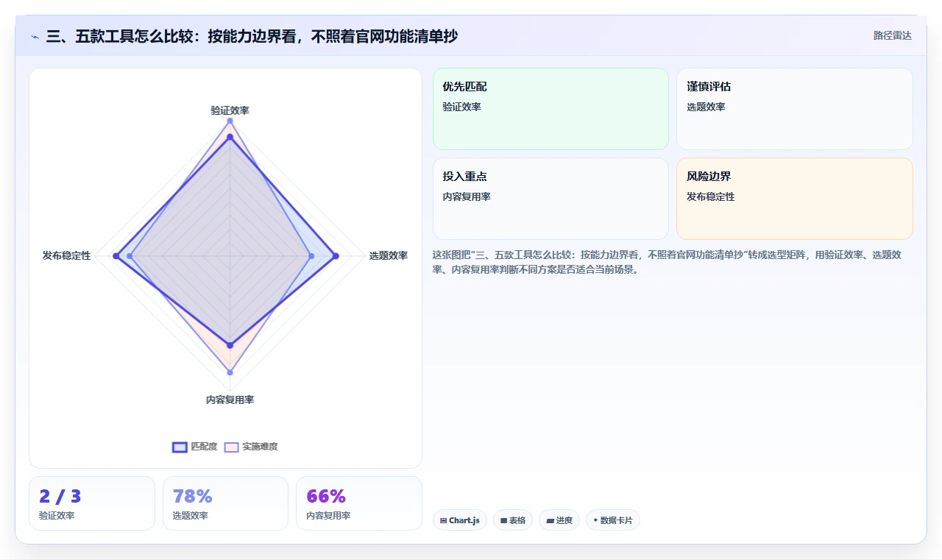Click the 验证效率 radar axis label
Image resolution: width=942 pixels, height=560 pixels.
click(x=230, y=110)
